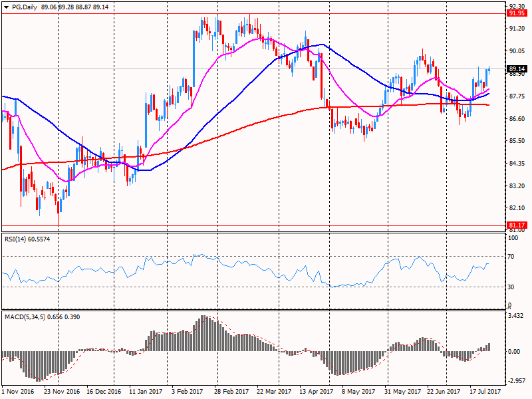
Task: Select the 22 Mar 2017 date label
Action: coord(274,392)
